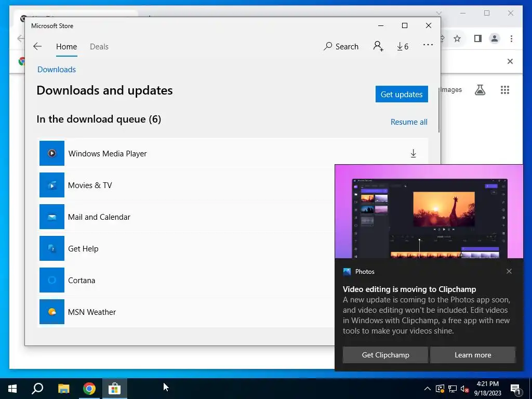
Task: Go back with the Store back arrow
Action: click(x=37, y=46)
